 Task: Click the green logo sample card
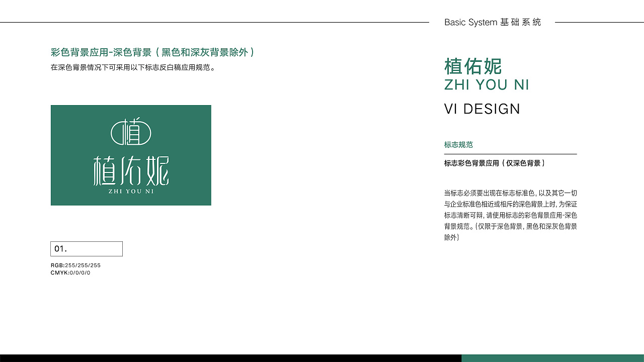[x=131, y=155]
